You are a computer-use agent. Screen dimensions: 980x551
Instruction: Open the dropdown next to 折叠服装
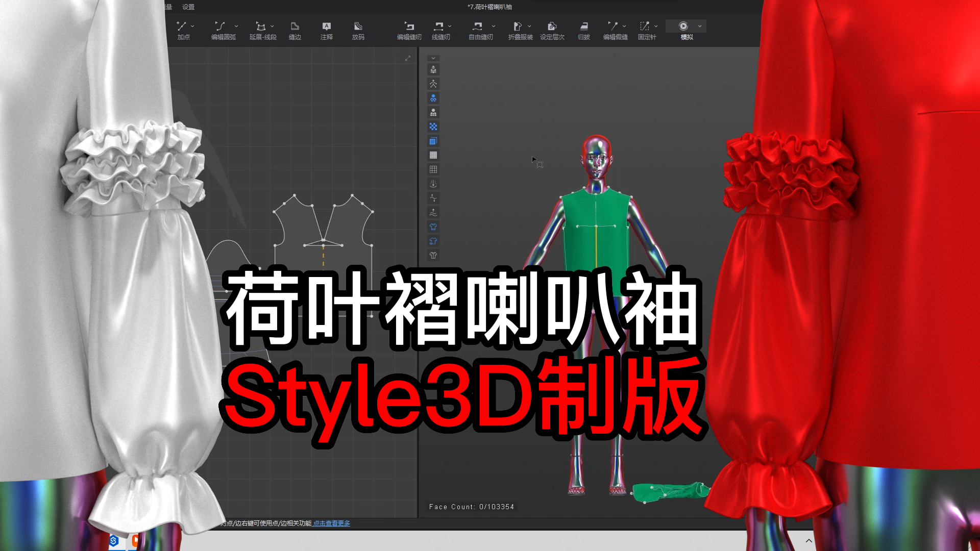[529, 26]
